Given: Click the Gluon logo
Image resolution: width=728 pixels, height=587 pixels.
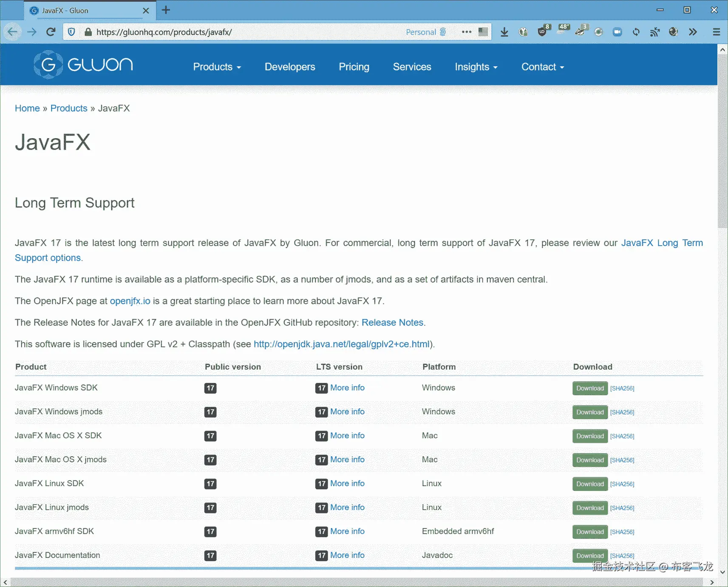Looking at the screenshot, I should 83,65.
